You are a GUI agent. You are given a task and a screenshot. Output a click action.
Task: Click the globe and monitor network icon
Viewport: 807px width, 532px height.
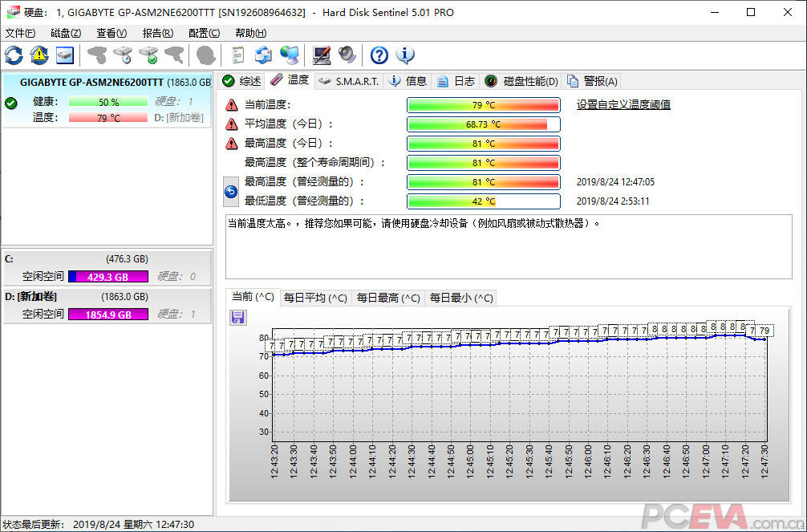[290, 55]
